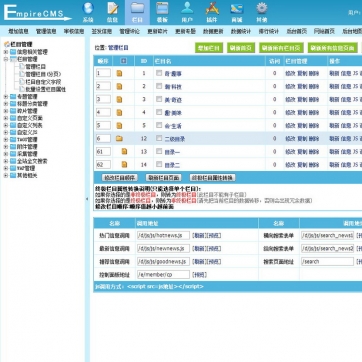Open the 数据统计 submenu item

point(241,32)
